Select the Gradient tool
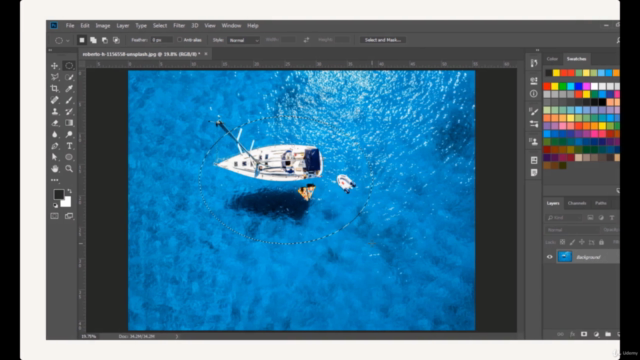Screen dimensions: 640x360 pos(69,123)
